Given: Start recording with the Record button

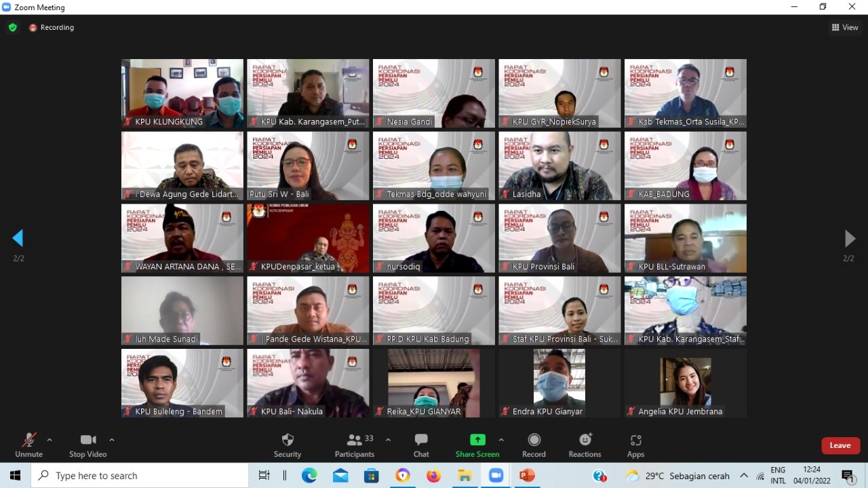Looking at the screenshot, I should tap(534, 445).
